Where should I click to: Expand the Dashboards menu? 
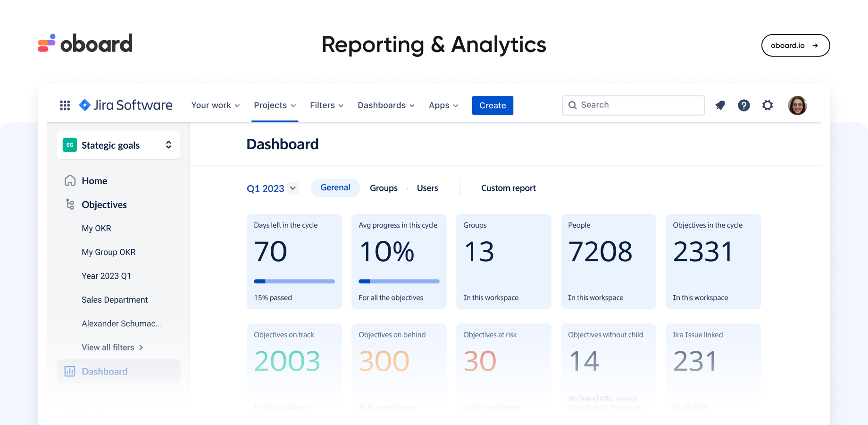(386, 105)
